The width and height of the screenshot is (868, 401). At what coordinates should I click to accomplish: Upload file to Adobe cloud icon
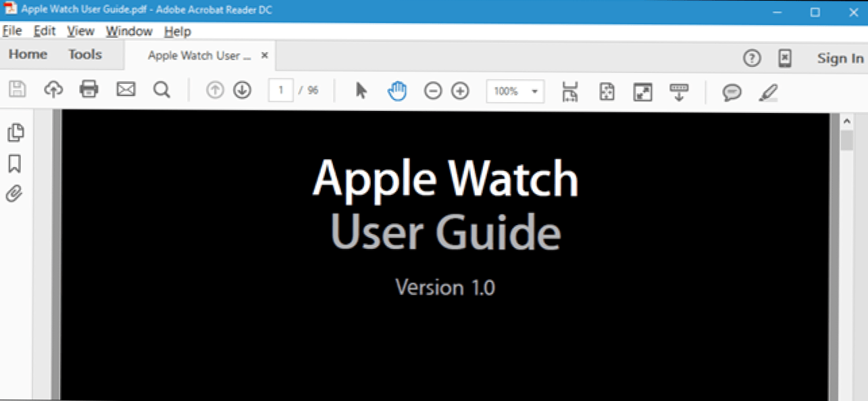pos(53,89)
